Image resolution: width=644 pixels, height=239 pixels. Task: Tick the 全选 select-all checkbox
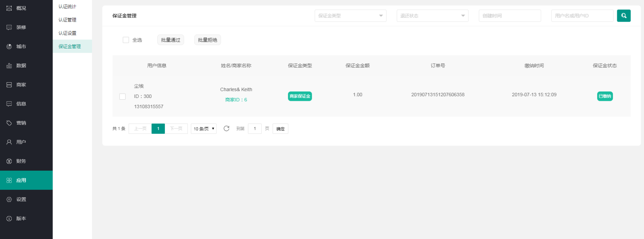pyautogui.click(x=126, y=40)
